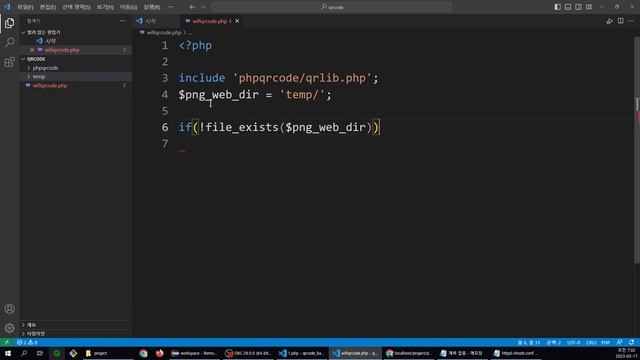Open the View menu
640x360 pixels.
coord(105,7)
